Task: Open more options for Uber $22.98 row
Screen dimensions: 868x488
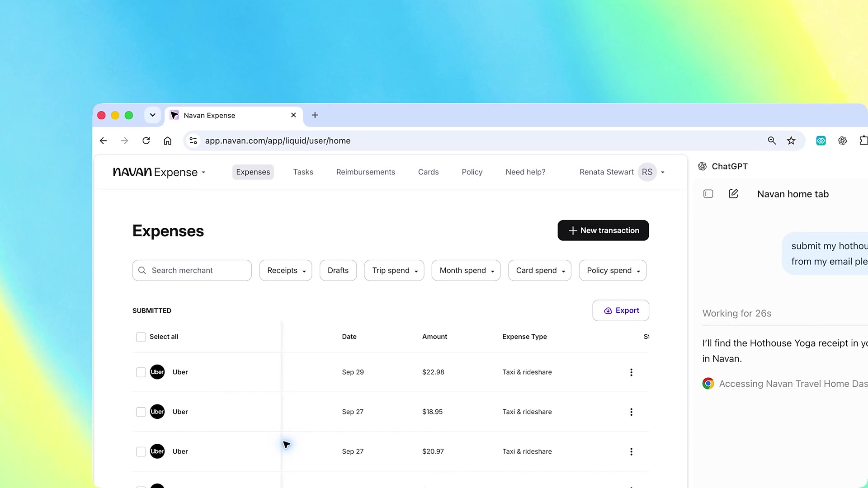Action: 631,372
